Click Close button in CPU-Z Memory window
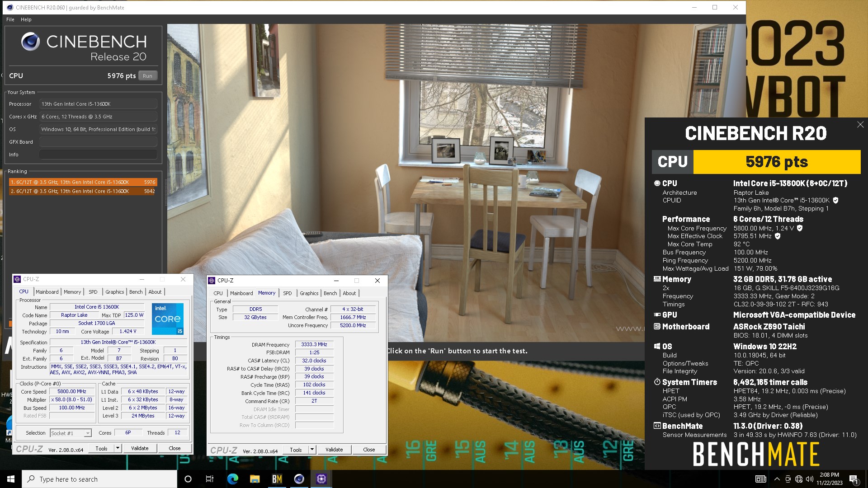This screenshot has width=868, height=488. point(369,450)
